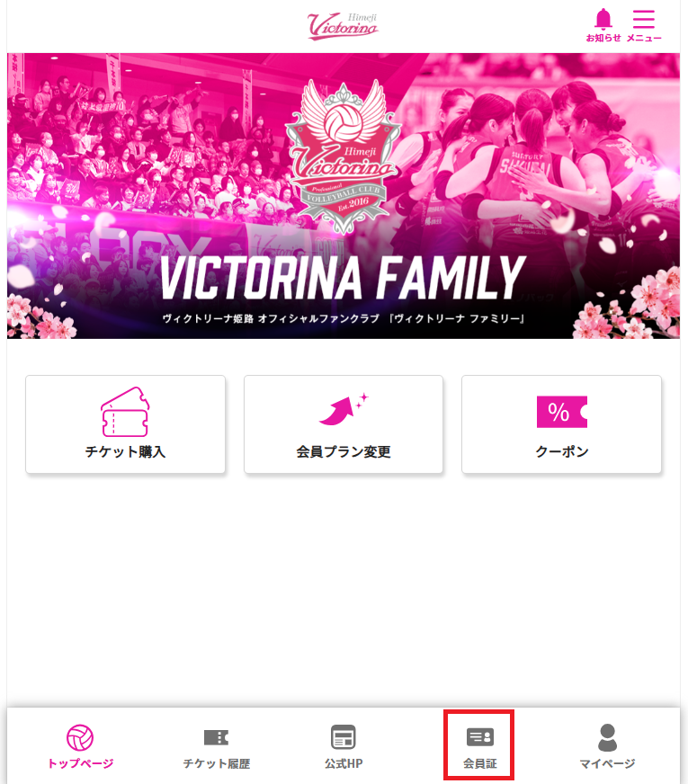Tap the volleyball トップページ icon
The image size is (688, 784).
[x=80, y=737]
